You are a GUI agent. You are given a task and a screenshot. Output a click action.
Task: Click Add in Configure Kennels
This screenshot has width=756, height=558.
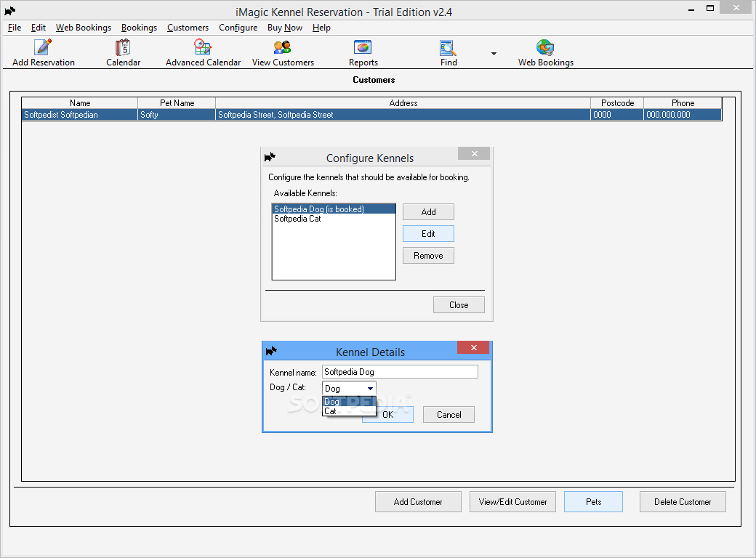(x=428, y=212)
